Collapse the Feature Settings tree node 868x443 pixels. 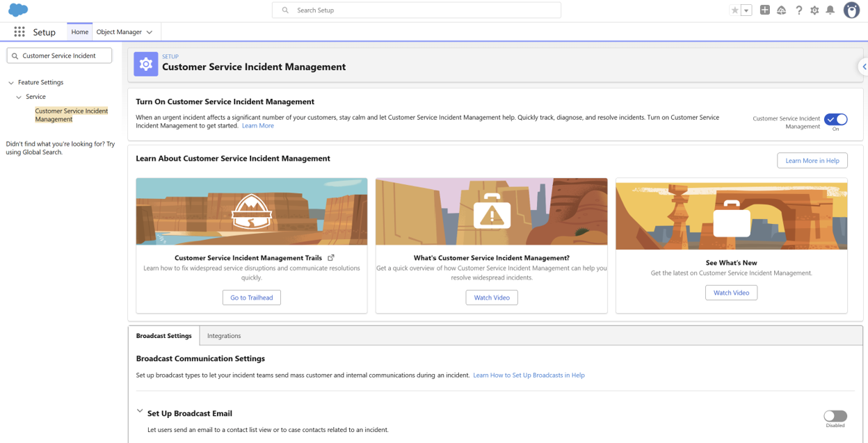(11, 83)
